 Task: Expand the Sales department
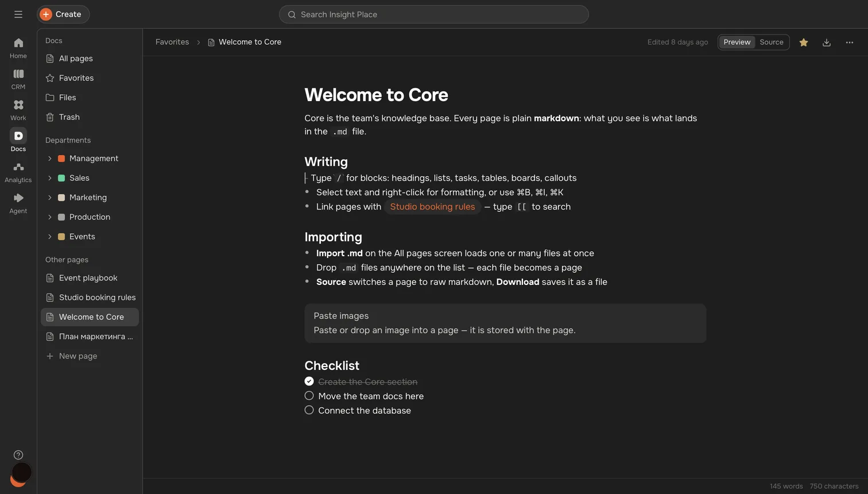coord(50,178)
